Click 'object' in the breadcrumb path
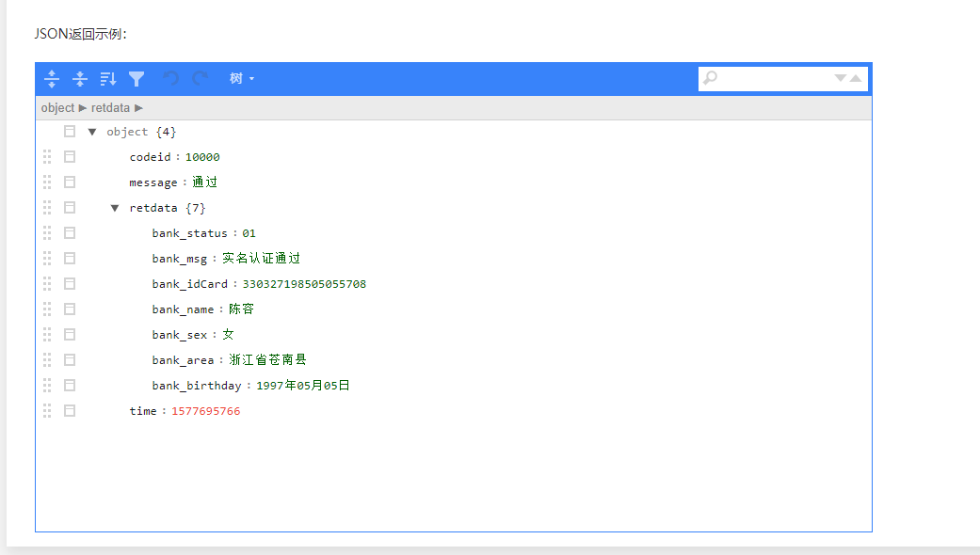This screenshot has width=980, height=555. click(57, 108)
